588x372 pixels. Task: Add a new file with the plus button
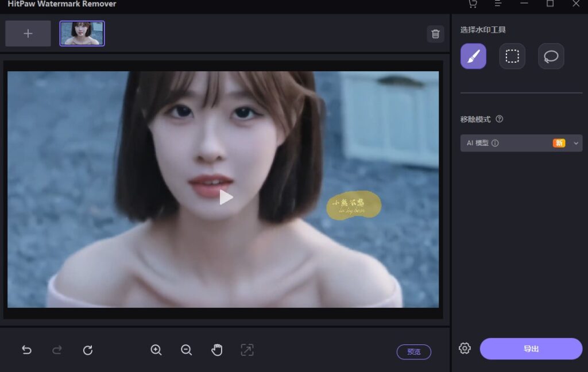point(28,33)
